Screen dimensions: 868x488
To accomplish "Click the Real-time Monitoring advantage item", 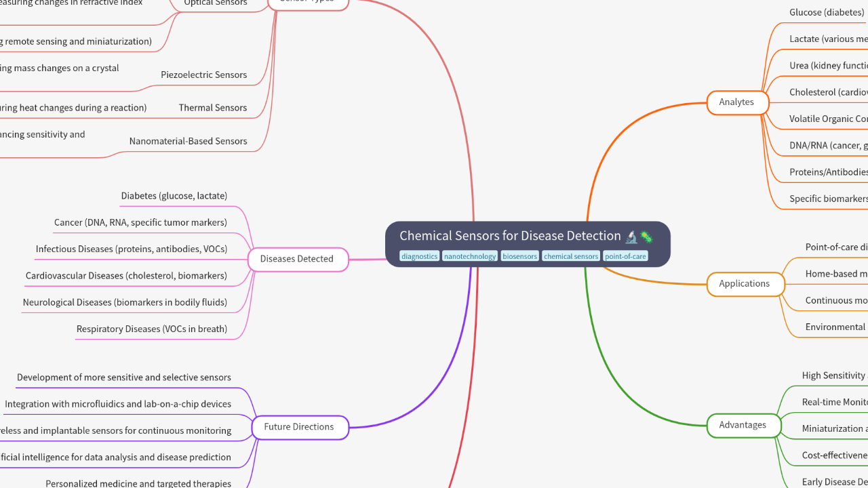I will tap(834, 402).
